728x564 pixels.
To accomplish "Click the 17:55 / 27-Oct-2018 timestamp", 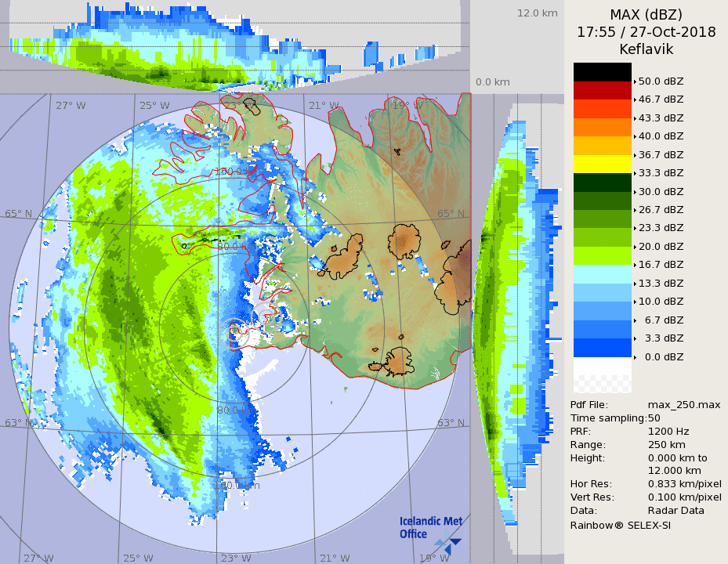I will pyautogui.click(x=646, y=32).
